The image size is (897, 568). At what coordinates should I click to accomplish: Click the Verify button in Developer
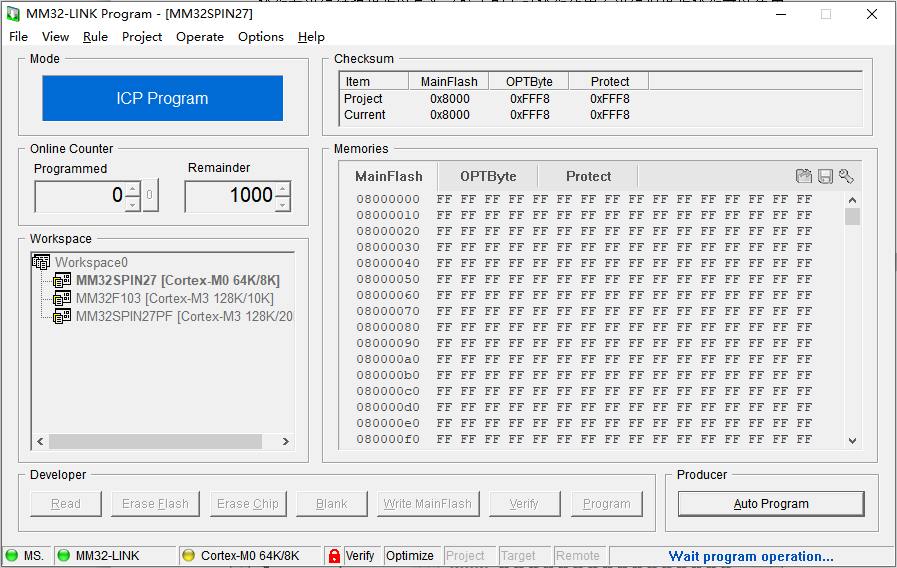click(x=524, y=503)
